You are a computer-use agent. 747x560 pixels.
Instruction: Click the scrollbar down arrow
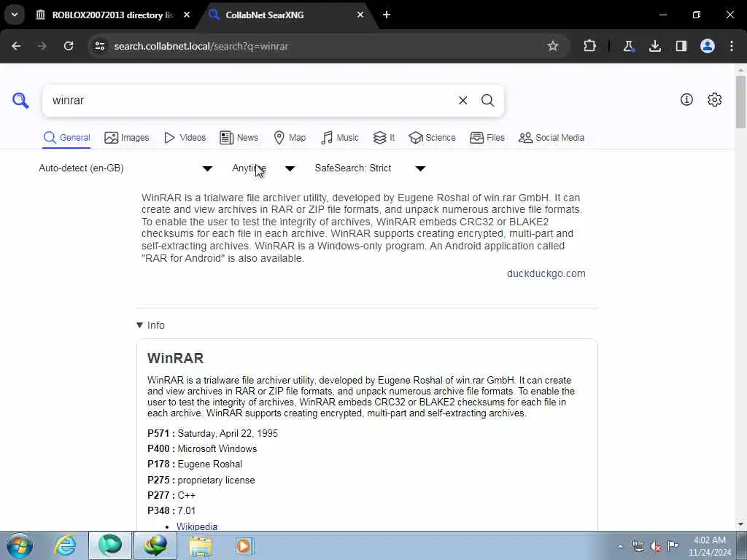pyautogui.click(x=741, y=524)
